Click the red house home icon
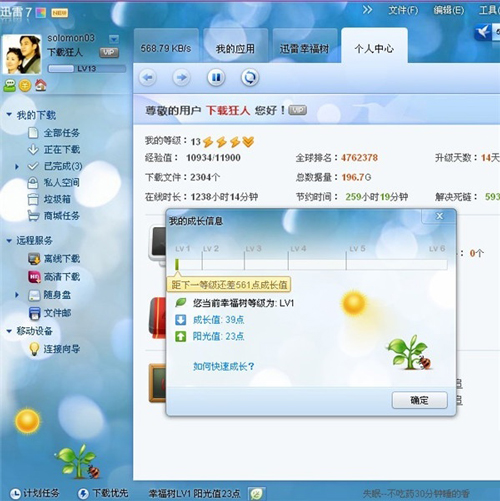Image resolution: width=500 pixels, height=501 pixels. 40,85
